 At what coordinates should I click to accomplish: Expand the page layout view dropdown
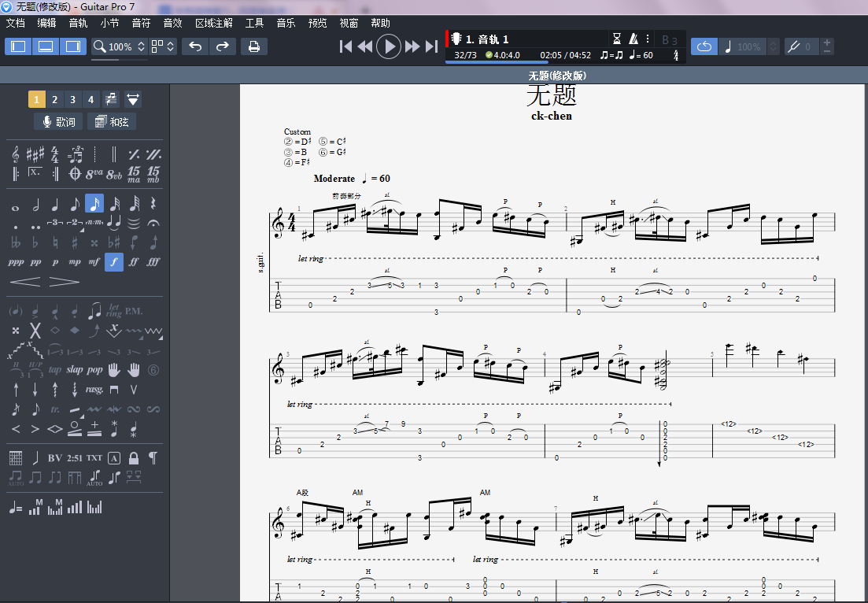pos(164,46)
